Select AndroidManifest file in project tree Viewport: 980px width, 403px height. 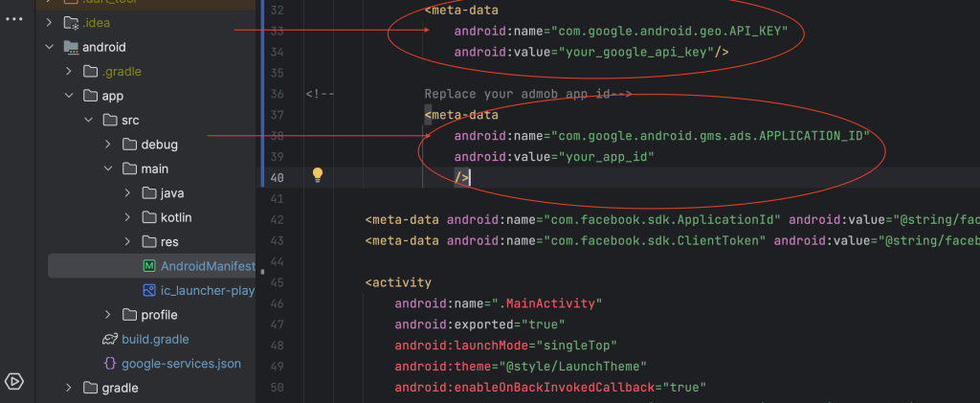[152, 266]
